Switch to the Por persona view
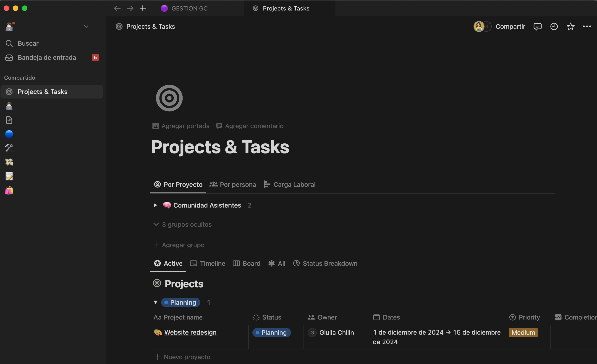 (233, 185)
